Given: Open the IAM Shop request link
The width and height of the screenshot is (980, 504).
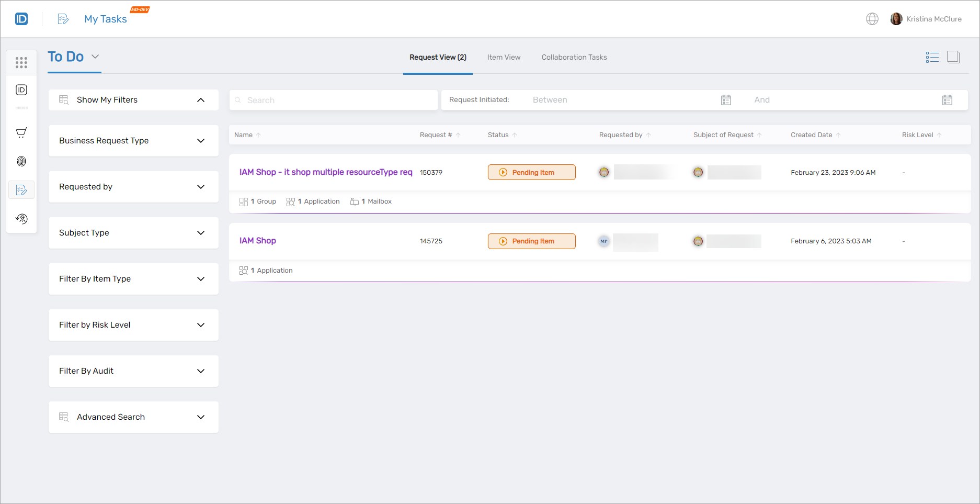Looking at the screenshot, I should point(257,241).
